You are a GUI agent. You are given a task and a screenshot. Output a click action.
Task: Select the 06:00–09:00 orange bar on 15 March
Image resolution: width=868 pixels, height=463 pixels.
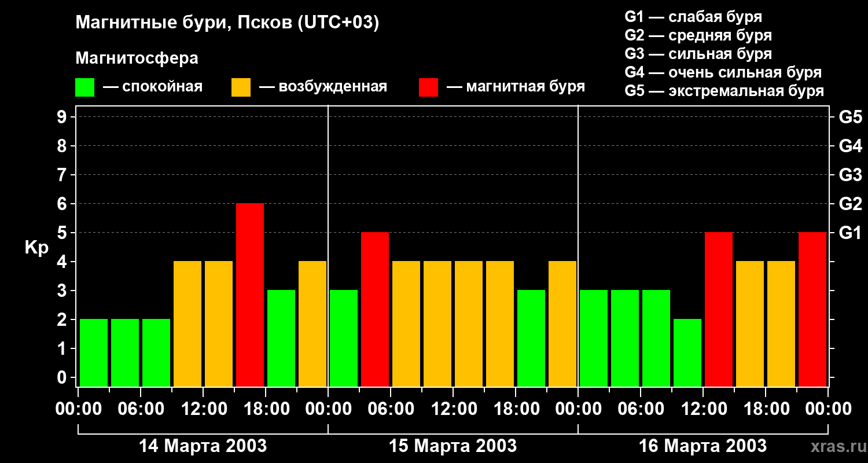pyautogui.click(x=406, y=324)
